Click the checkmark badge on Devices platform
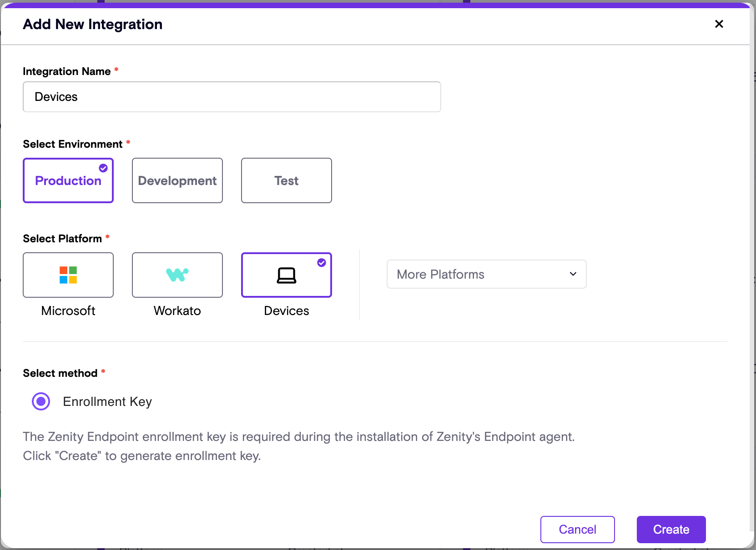Viewport: 756px width, 550px height. [x=322, y=263]
